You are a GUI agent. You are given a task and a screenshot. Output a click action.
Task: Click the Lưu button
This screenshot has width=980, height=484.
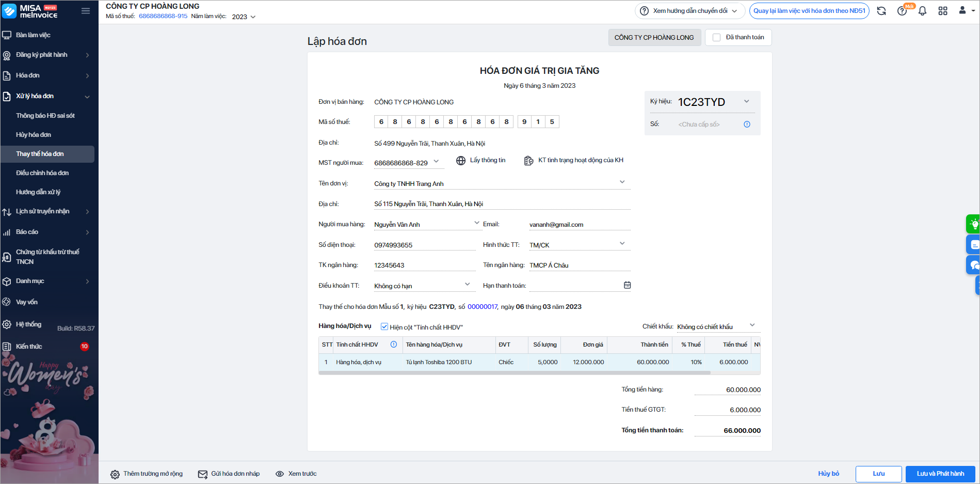[878, 474]
